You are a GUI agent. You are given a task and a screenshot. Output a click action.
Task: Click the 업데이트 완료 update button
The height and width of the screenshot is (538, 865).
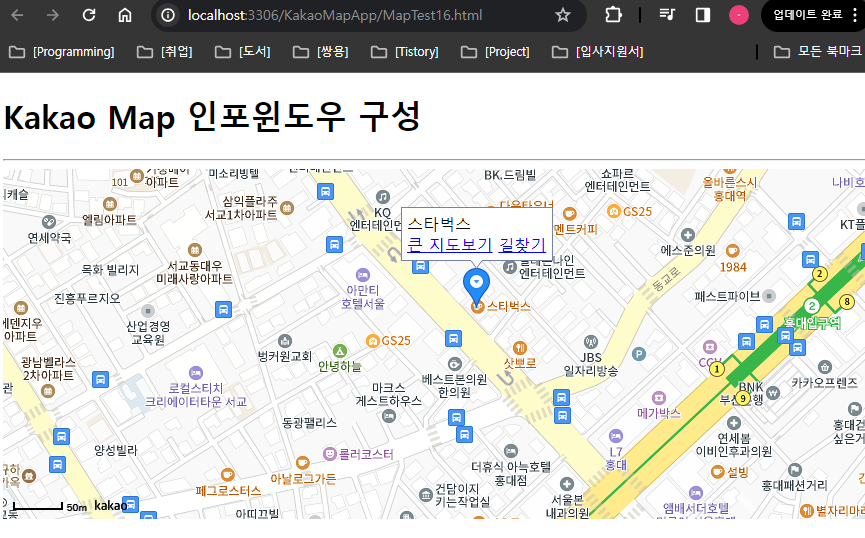click(808, 15)
